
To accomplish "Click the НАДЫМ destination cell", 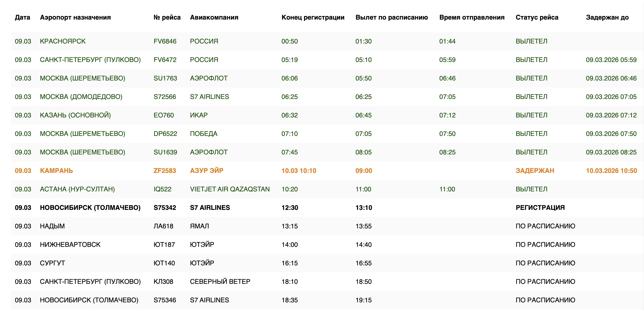I will [x=52, y=226].
